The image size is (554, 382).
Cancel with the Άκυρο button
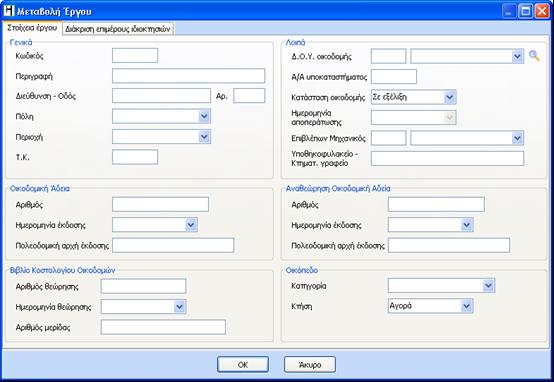310,364
